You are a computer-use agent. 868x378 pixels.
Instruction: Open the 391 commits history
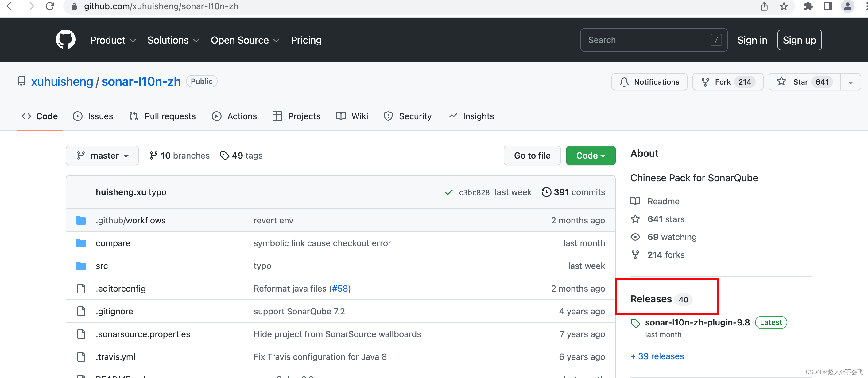point(573,192)
